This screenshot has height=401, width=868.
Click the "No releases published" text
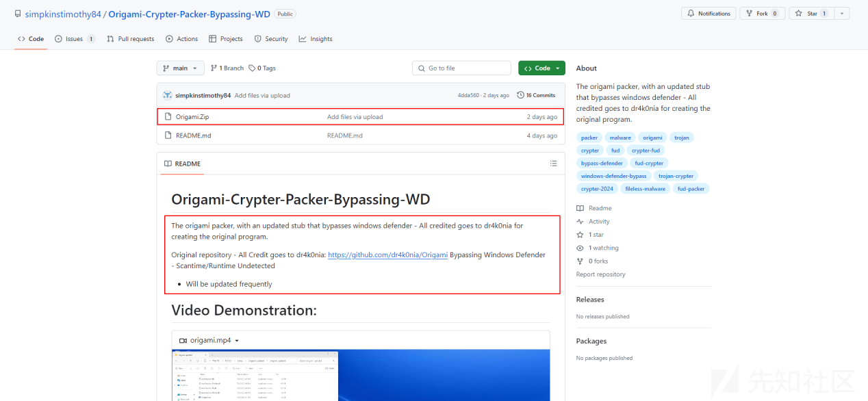click(603, 317)
